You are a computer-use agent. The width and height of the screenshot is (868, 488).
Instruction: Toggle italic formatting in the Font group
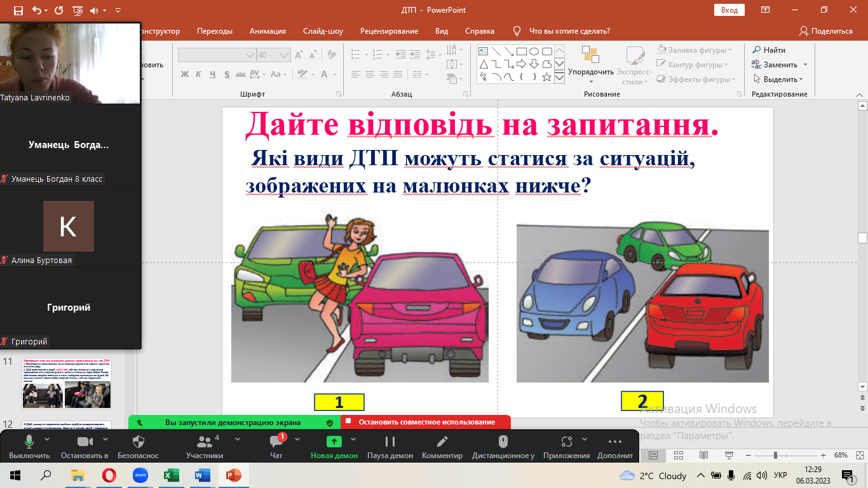click(x=199, y=74)
